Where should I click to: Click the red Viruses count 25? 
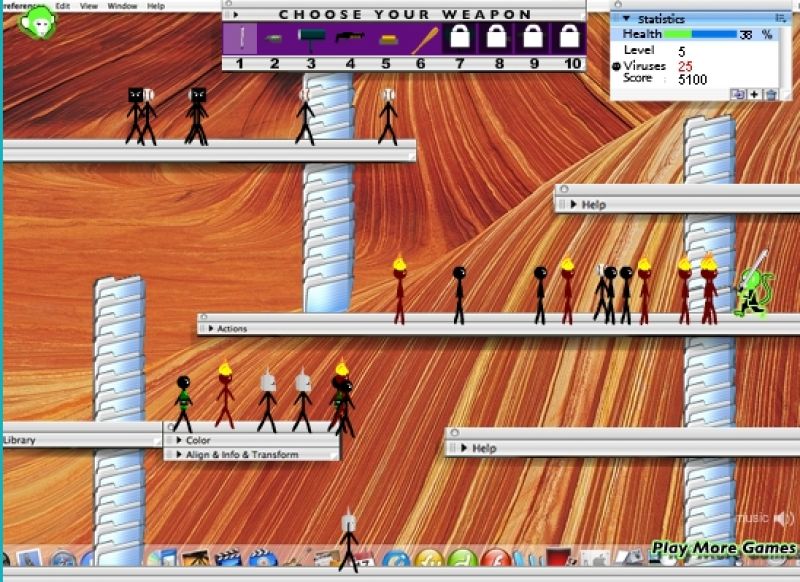[685, 66]
